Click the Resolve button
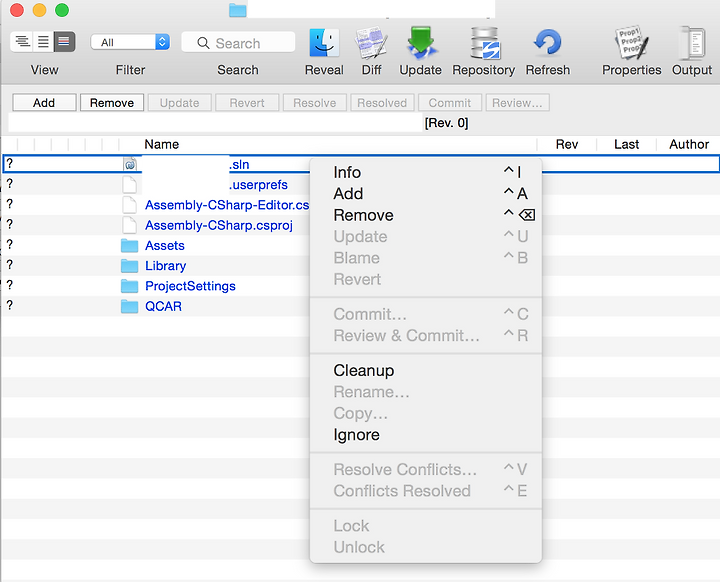This screenshot has width=720, height=582. [x=315, y=102]
